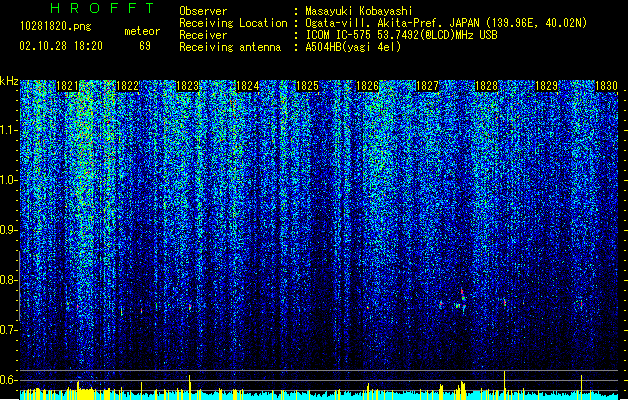Select the observer name Masayuki Kobayashi
Image resolution: width=629 pixels, height=400 pixels.
click(359, 11)
